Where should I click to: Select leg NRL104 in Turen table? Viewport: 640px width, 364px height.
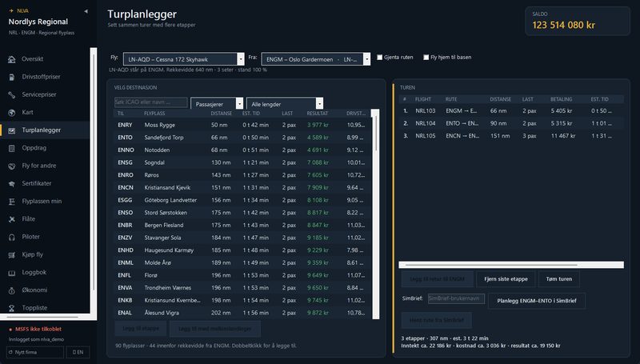click(x=511, y=123)
